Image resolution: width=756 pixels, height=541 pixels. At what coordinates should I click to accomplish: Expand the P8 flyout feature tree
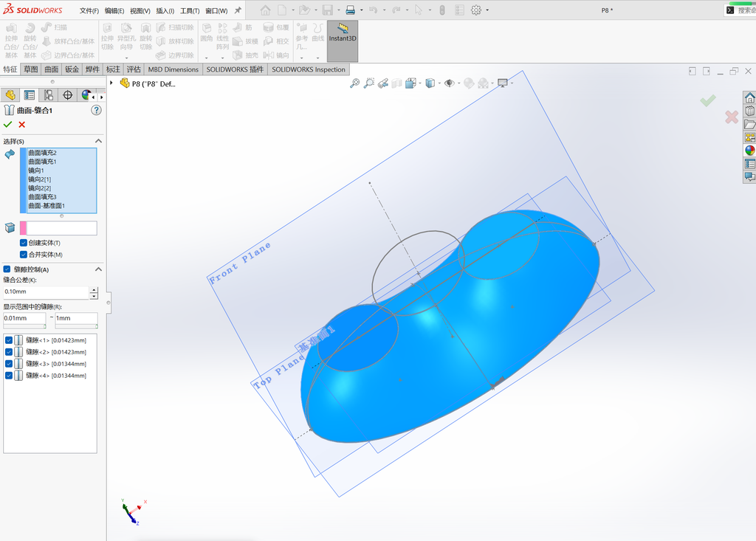111,83
